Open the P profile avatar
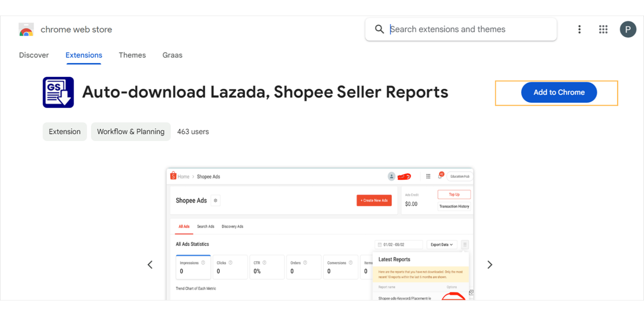 click(628, 29)
